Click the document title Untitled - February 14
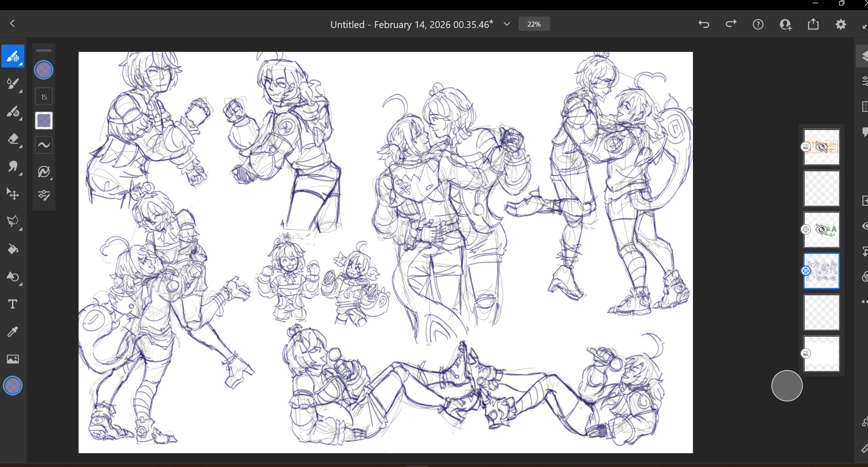868x467 pixels. (x=412, y=24)
